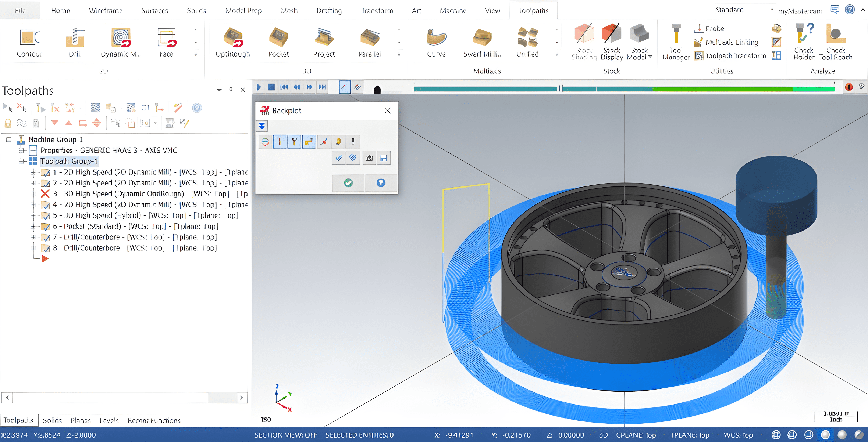Expand the Backplot dialog details arrow
868x442 pixels.
[x=262, y=126]
